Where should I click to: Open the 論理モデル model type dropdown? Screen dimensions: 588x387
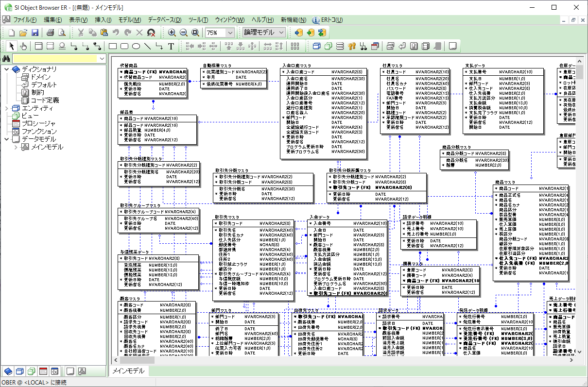click(281, 33)
